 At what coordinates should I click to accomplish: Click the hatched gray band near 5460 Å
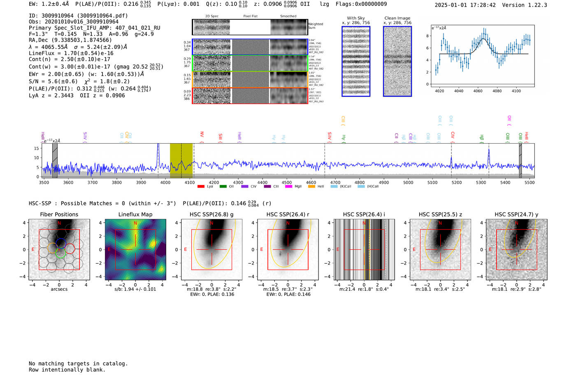pyautogui.click(x=520, y=160)
